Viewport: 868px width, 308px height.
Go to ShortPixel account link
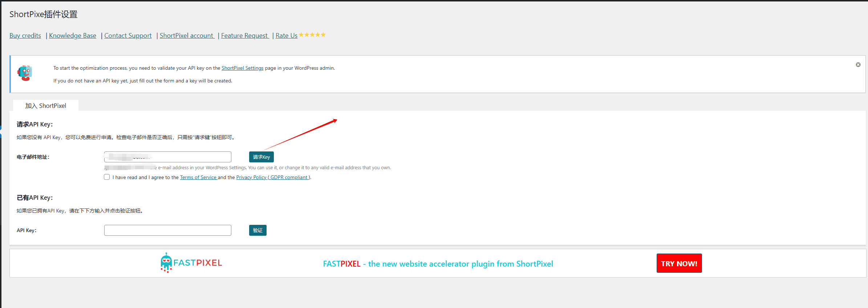[x=187, y=36]
